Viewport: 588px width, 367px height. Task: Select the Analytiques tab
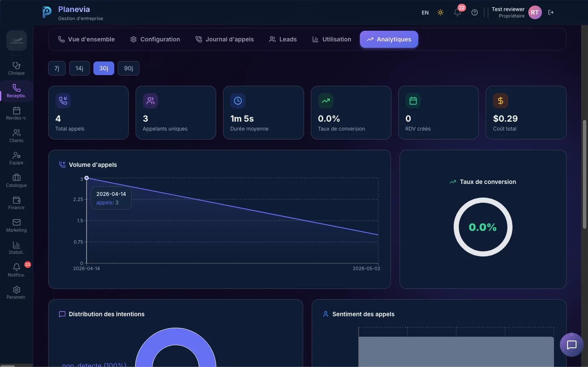(389, 39)
